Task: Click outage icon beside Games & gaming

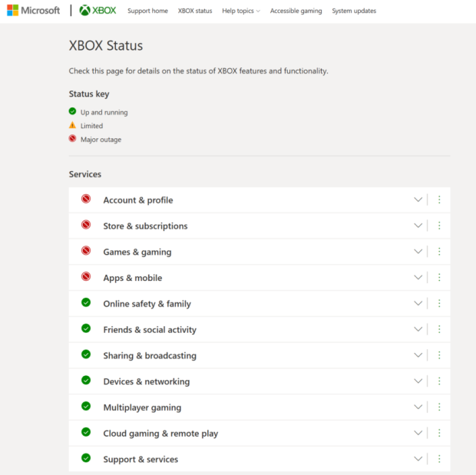Action: [x=86, y=251]
